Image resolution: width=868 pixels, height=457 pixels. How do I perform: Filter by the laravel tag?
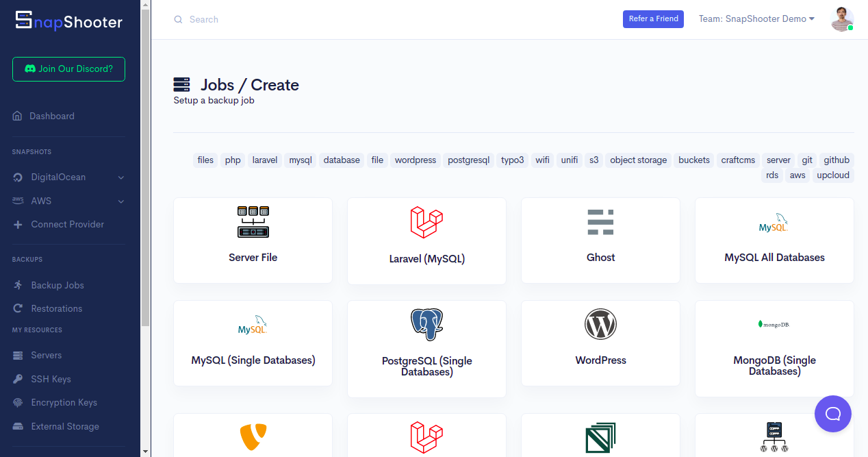[x=265, y=160]
